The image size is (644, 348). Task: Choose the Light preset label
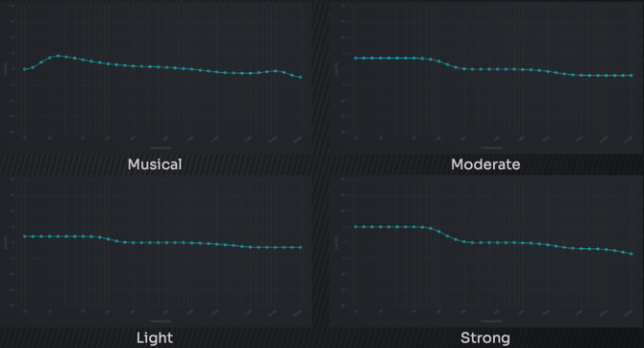click(155, 338)
